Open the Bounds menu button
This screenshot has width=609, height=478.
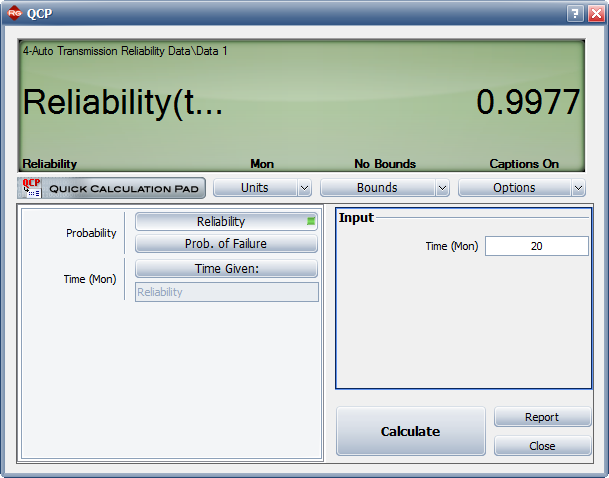pyautogui.click(x=377, y=188)
